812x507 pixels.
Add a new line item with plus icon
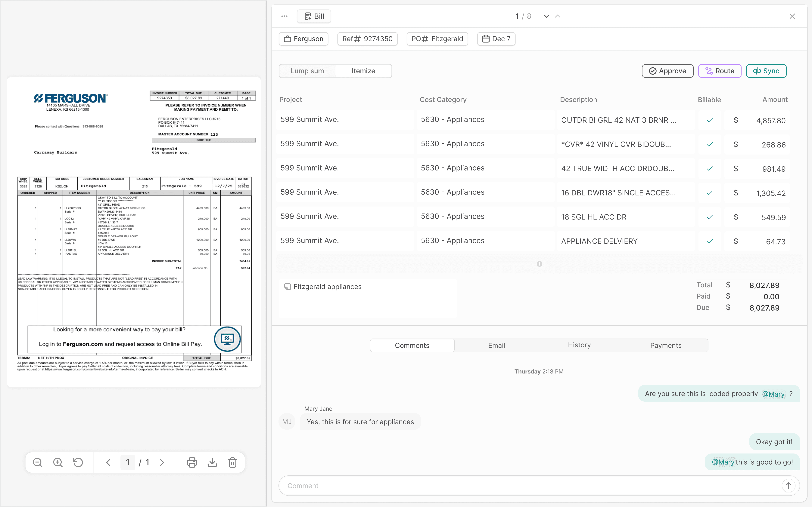pyautogui.click(x=539, y=264)
